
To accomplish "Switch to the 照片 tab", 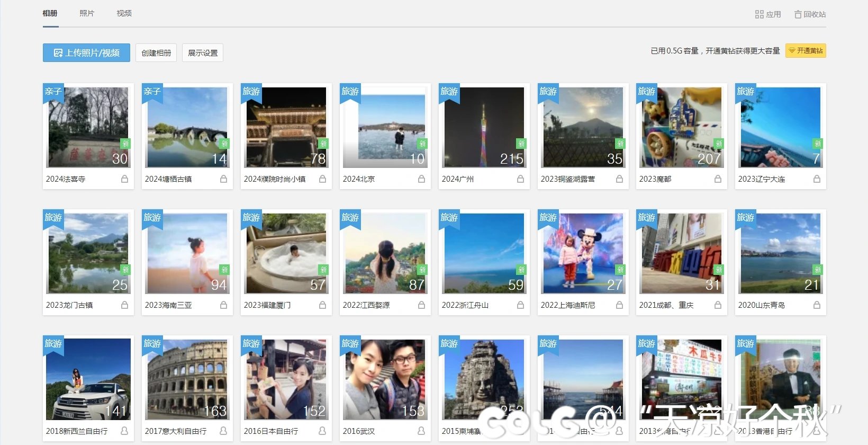I will (87, 13).
